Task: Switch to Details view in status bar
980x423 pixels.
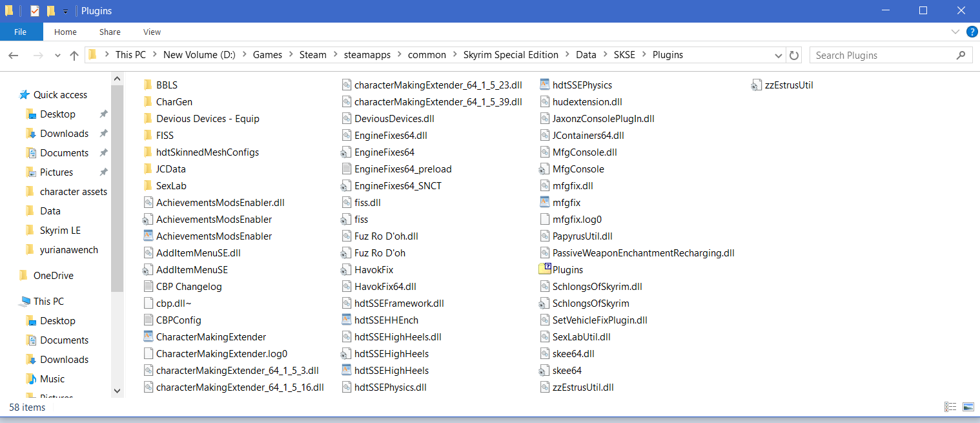Action: click(950, 407)
